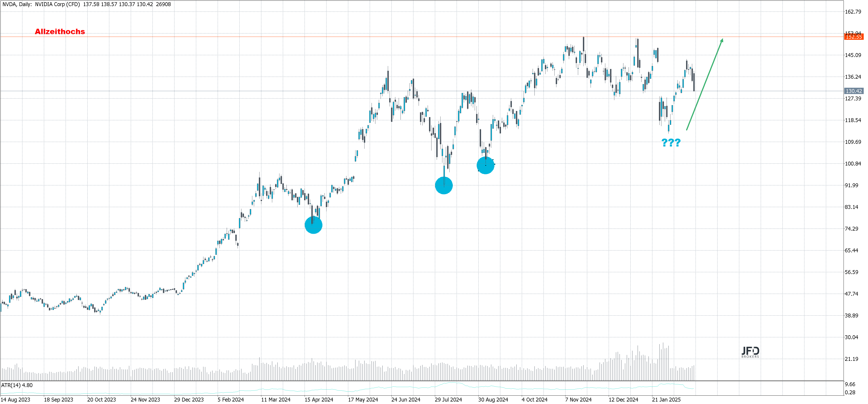The image size is (868, 404).
Task: Click the 9.66 ATR scale value
Action: coord(850,385)
